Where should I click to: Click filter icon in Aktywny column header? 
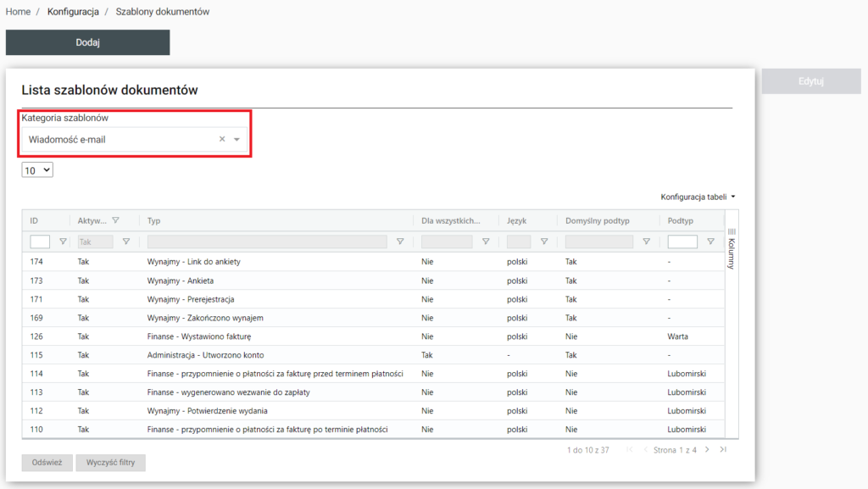(115, 220)
